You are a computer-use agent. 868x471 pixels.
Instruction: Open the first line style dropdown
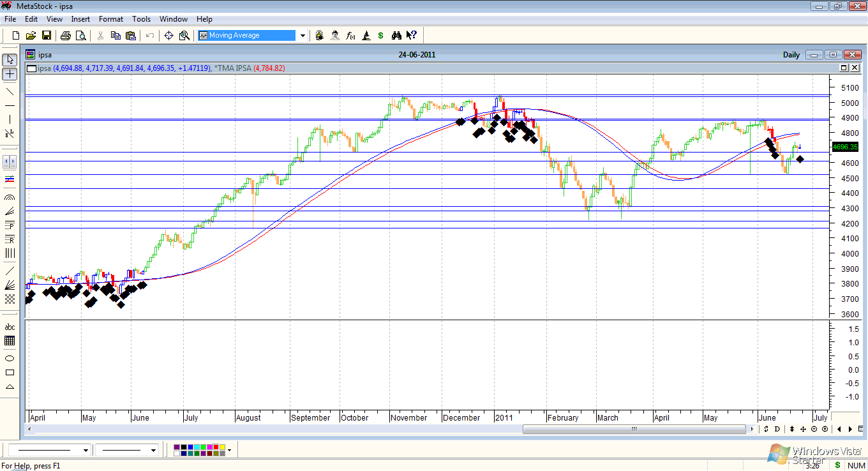pyautogui.click(x=86, y=451)
